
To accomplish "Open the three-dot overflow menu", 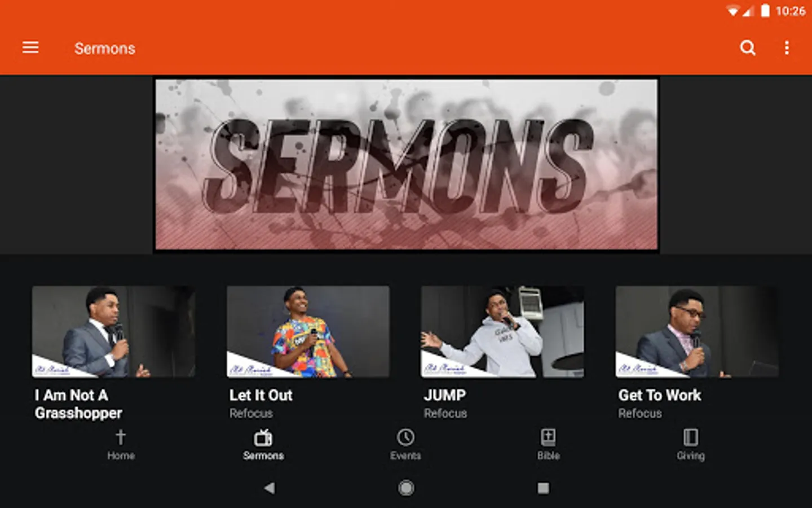I will pyautogui.click(x=787, y=48).
